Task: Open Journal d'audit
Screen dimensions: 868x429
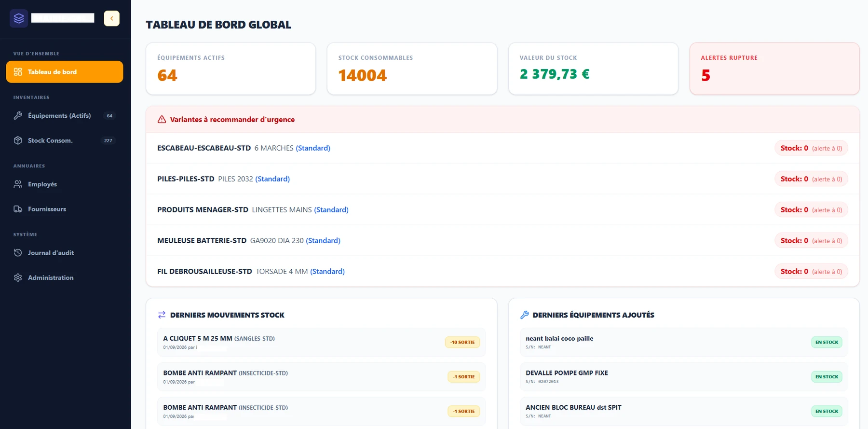Action: click(65, 253)
